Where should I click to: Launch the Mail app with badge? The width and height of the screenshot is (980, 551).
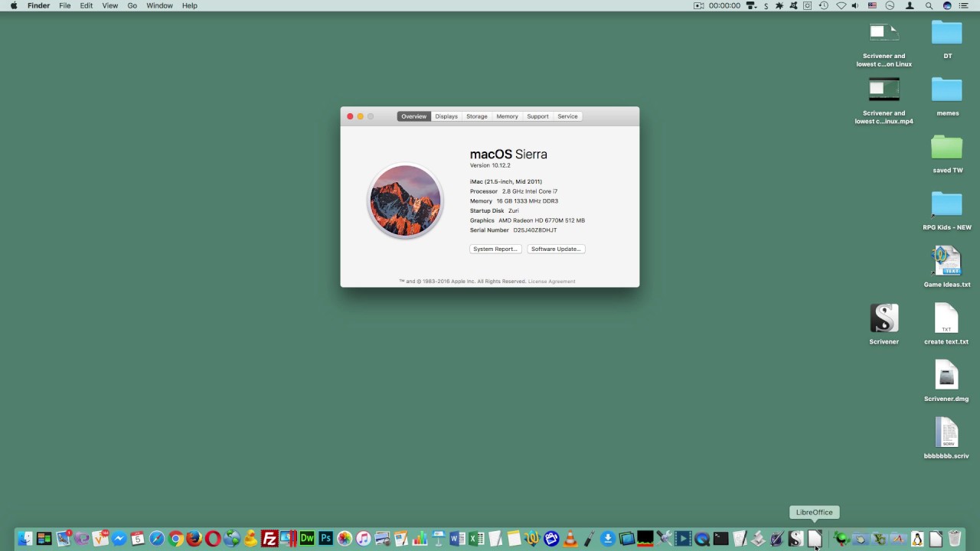pyautogui.click(x=63, y=539)
